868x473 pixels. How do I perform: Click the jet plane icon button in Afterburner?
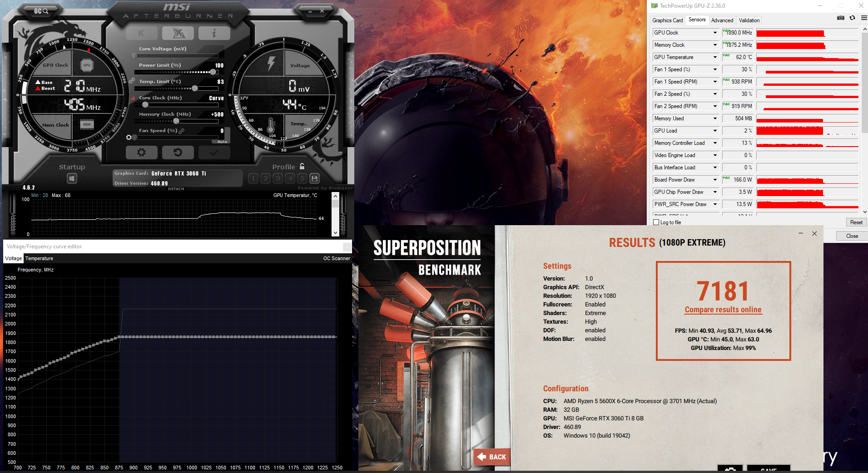(x=178, y=33)
